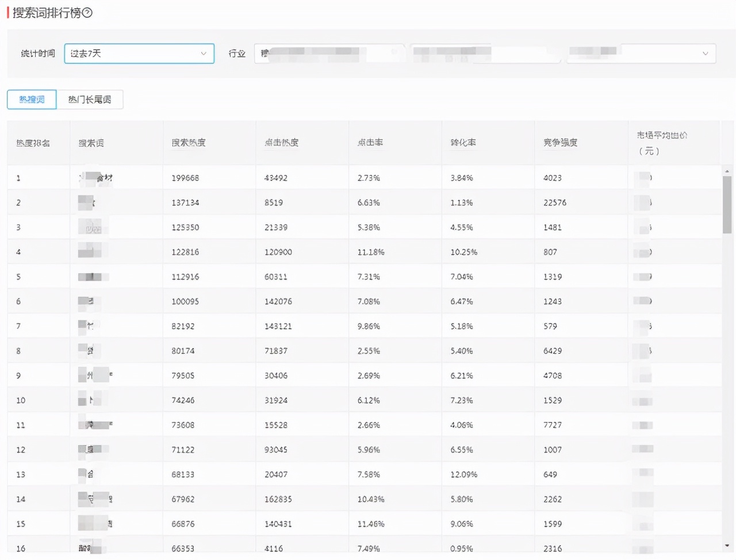The width and height of the screenshot is (736, 560).
Task: Click the 2.73% click rate cell
Action: [369, 178]
